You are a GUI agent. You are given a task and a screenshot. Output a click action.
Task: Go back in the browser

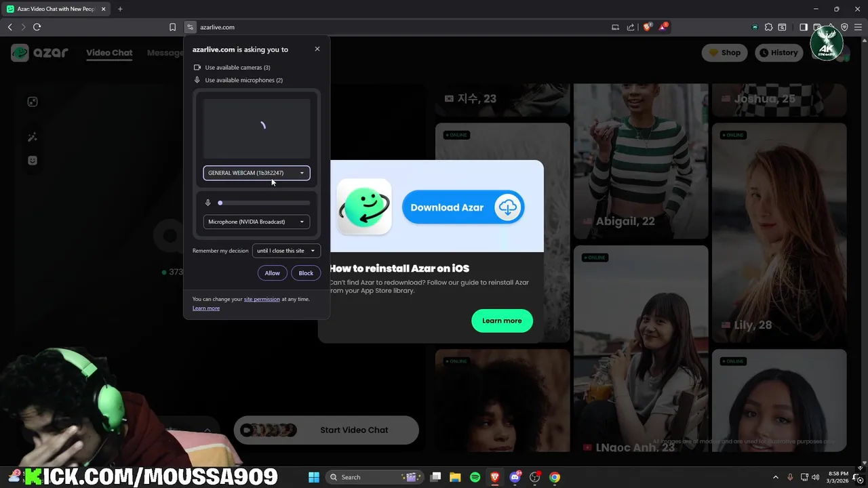click(10, 27)
